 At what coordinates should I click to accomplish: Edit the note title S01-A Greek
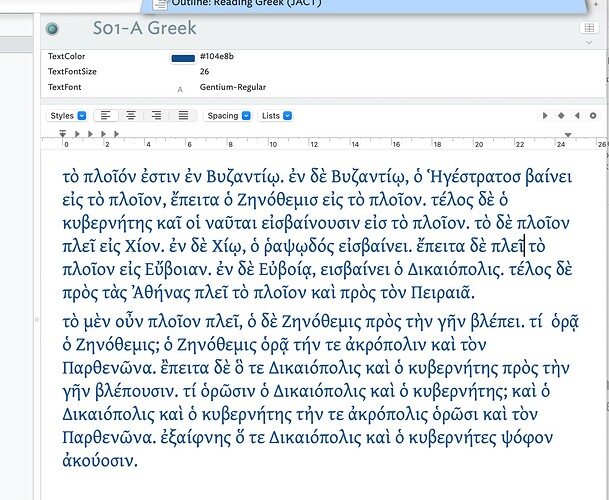click(x=144, y=28)
